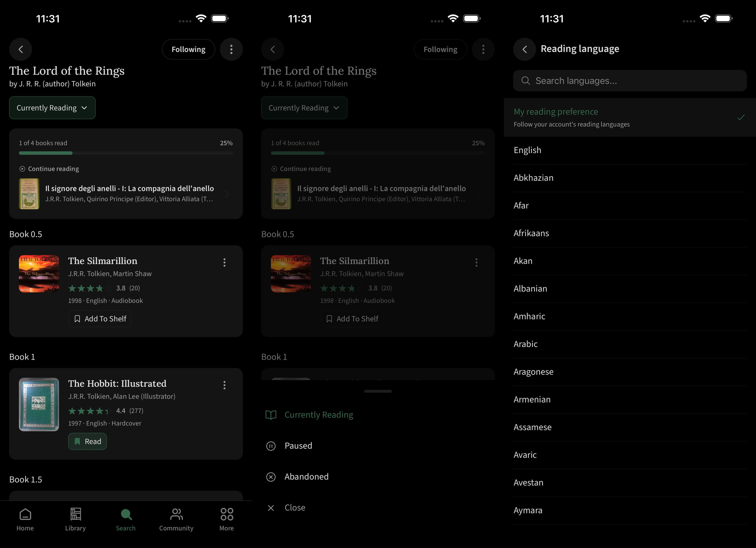This screenshot has width=756, height=548.
Task: Open Il signore degli anelli cover thumbnail
Action: tap(29, 194)
